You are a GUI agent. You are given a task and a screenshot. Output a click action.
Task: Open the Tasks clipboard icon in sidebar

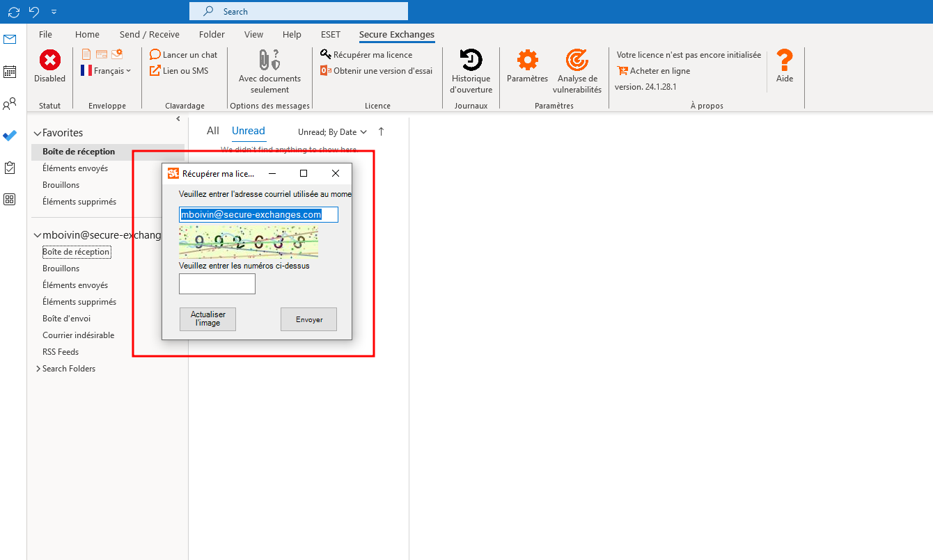(x=10, y=168)
